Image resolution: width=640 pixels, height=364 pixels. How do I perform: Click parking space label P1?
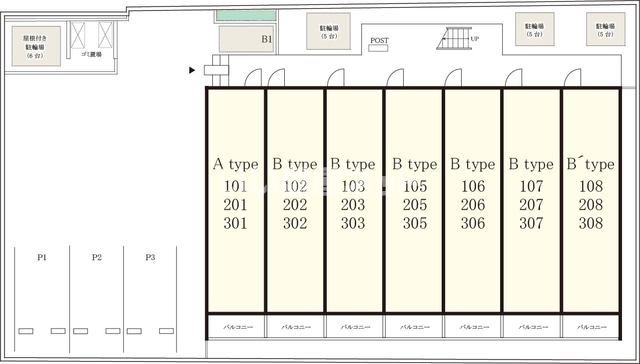click(42, 257)
